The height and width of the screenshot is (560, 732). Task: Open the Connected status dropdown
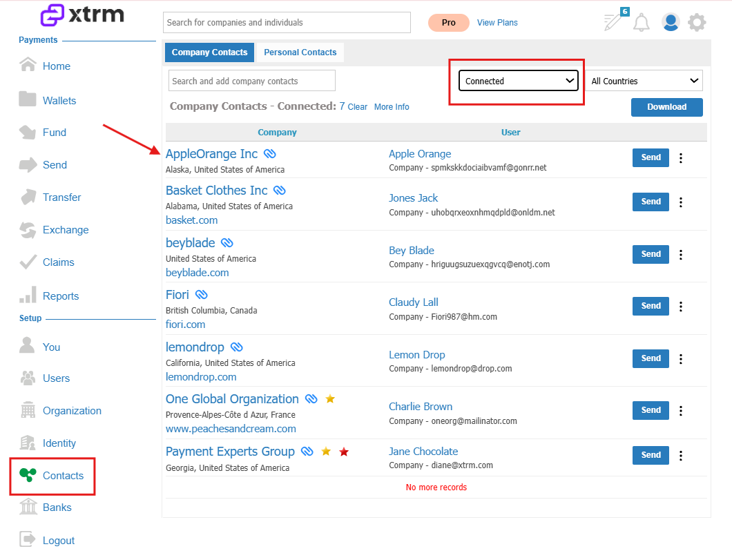tap(518, 81)
